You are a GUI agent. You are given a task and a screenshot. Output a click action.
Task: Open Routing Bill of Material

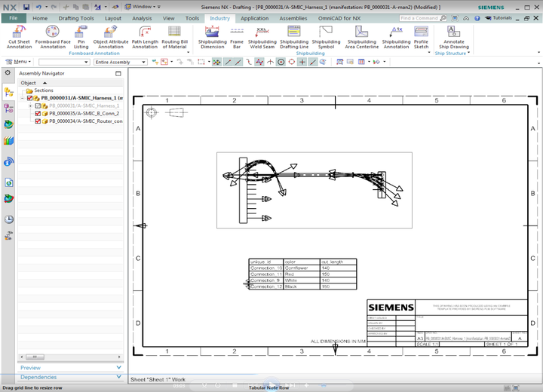point(174,37)
